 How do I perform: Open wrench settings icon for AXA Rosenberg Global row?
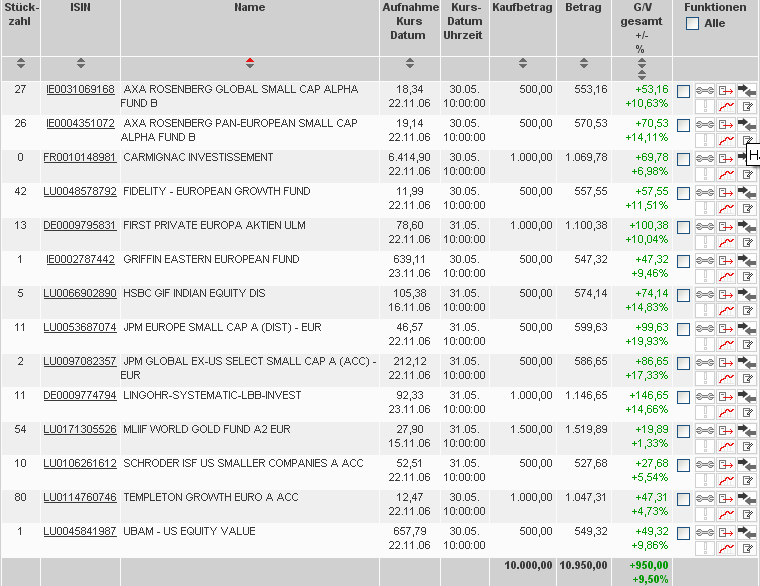(705, 91)
